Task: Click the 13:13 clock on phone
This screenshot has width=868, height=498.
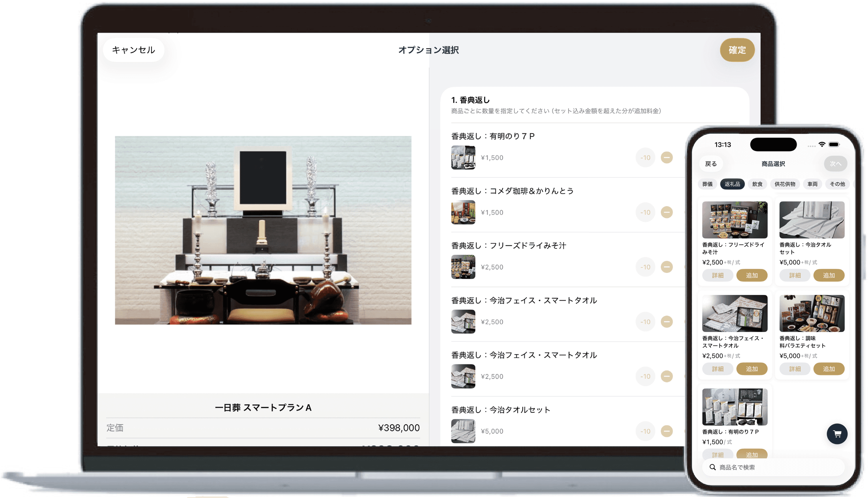Action: [723, 145]
